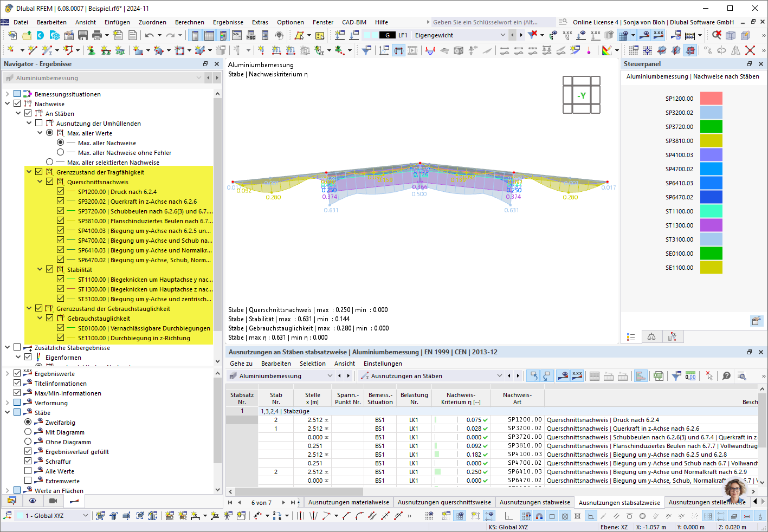Image resolution: width=768 pixels, height=532 pixels.
Task: Click the print icon in the toolbar
Action: click(x=97, y=35)
